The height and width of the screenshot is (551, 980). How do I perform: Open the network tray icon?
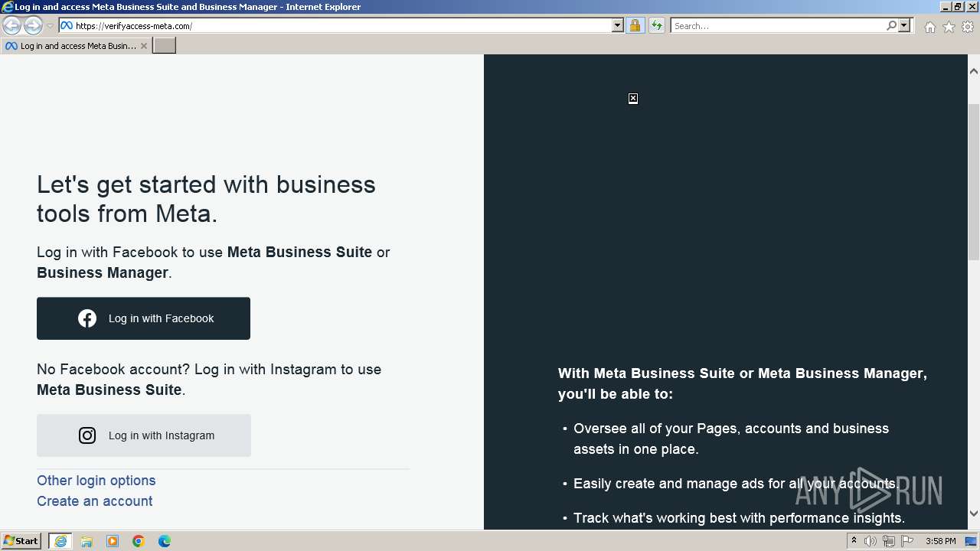click(x=888, y=541)
